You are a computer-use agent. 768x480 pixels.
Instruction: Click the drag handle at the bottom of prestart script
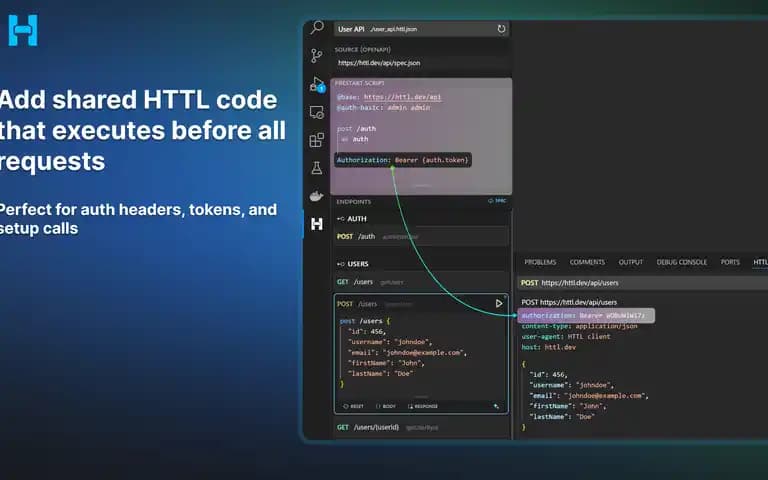pos(422,186)
